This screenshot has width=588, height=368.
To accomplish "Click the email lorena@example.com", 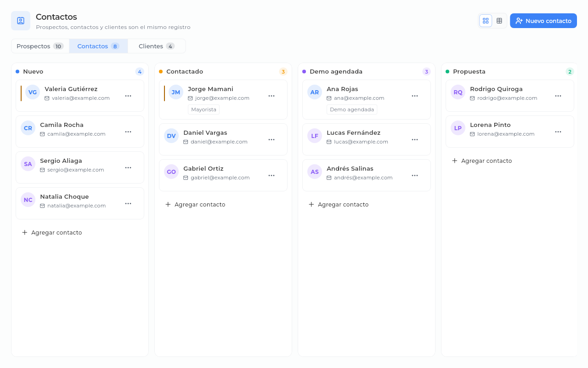I will click(506, 134).
